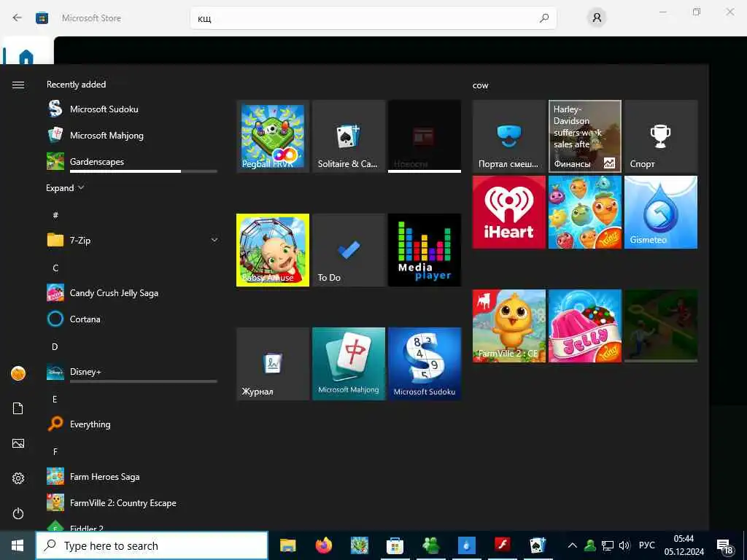Jump to letter C header
The width and height of the screenshot is (747, 560).
[x=55, y=268]
